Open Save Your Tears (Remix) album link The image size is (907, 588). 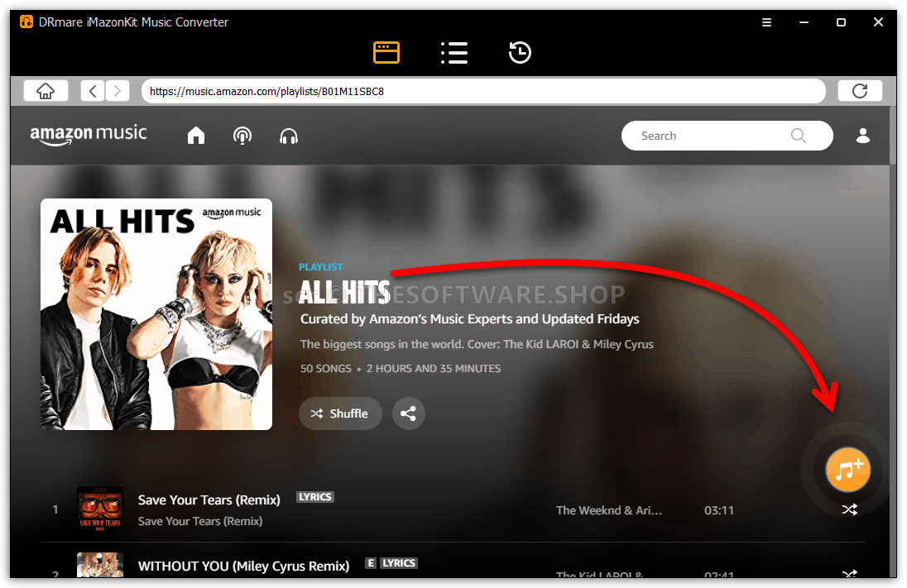(x=200, y=522)
